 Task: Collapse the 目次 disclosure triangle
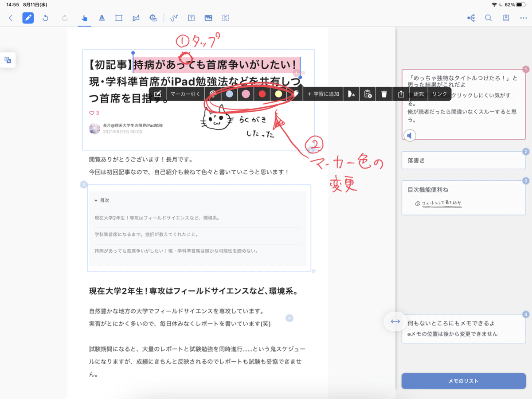point(96,200)
